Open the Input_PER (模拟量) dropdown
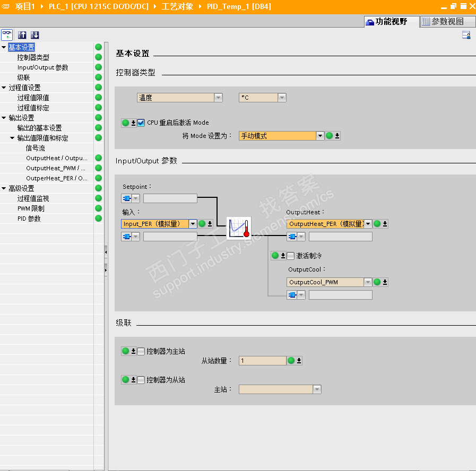Image resolution: width=476 pixels, height=471 pixels. [x=193, y=224]
